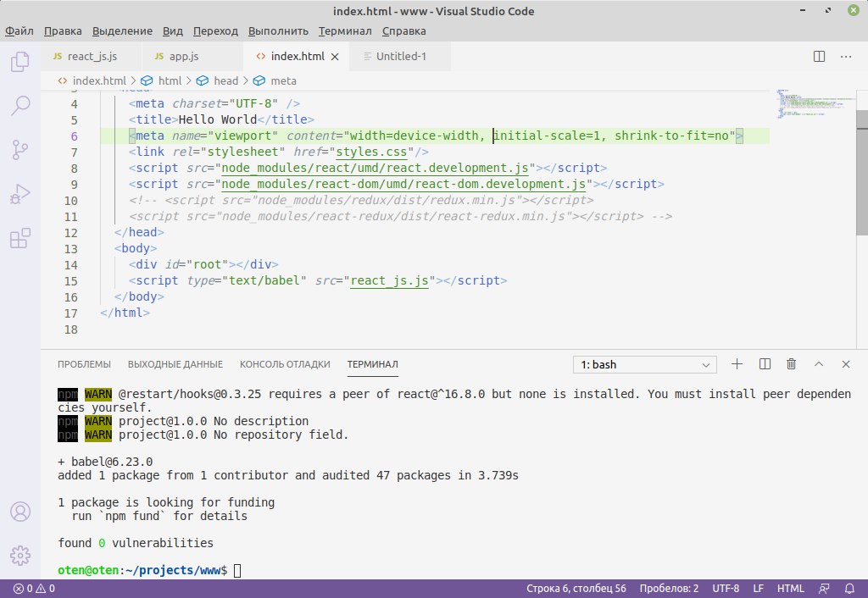Change indentation via Пробелов: 2

669,589
